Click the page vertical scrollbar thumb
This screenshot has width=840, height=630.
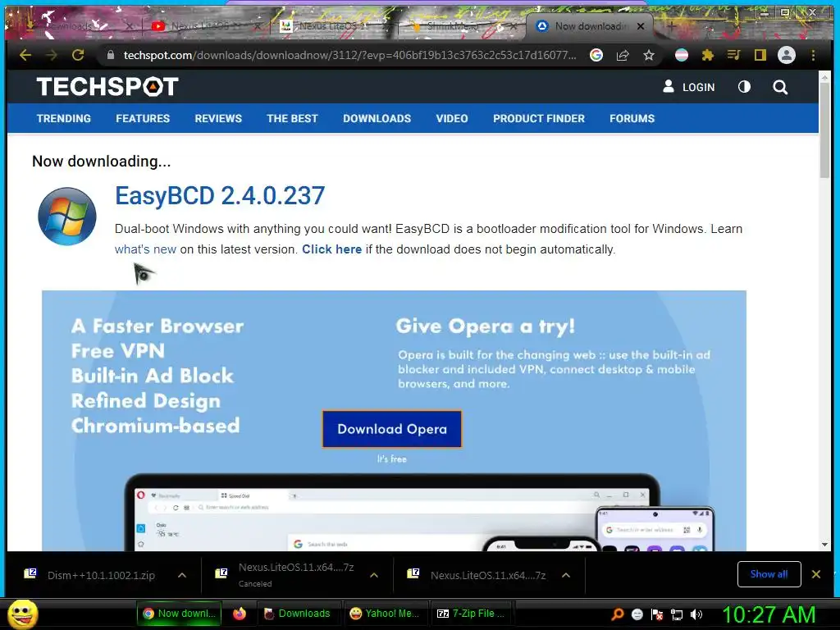pyautogui.click(x=824, y=129)
